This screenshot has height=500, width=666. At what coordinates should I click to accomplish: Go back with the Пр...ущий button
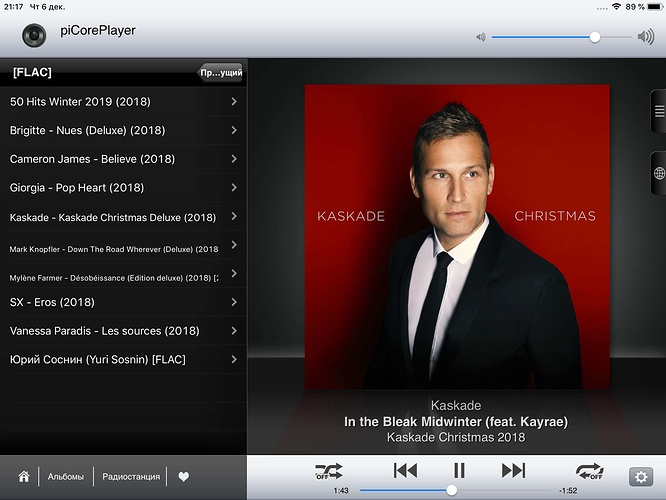tap(220, 73)
